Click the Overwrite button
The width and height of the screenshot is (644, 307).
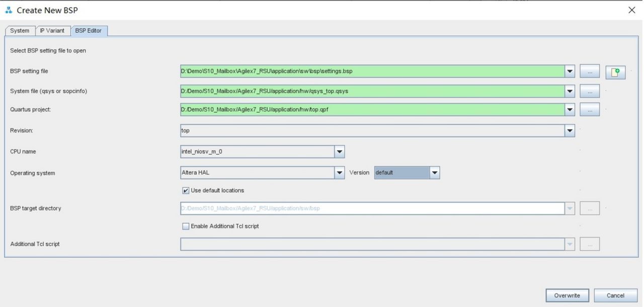pos(567,295)
